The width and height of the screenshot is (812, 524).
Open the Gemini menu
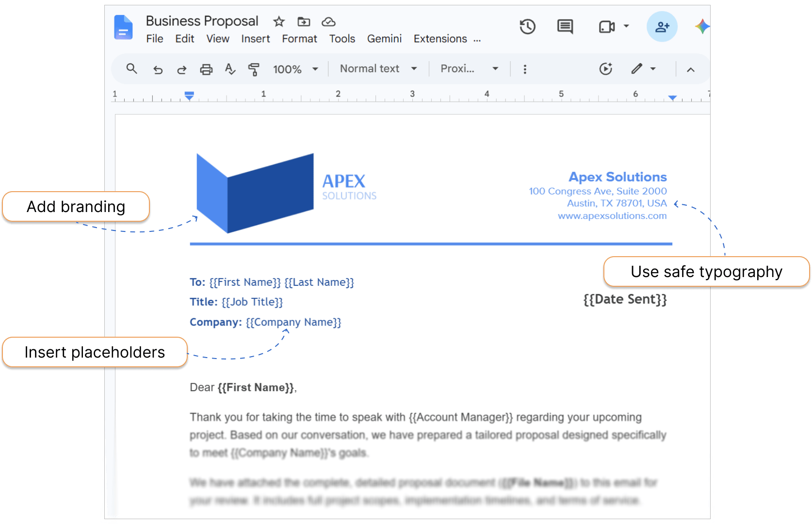pyautogui.click(x=385, y=39)
